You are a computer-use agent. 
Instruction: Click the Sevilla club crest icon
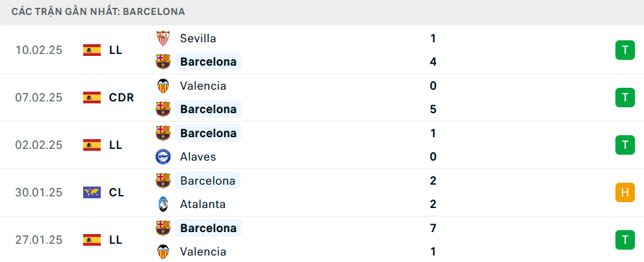pyautogui.click(x=163, y=38)
